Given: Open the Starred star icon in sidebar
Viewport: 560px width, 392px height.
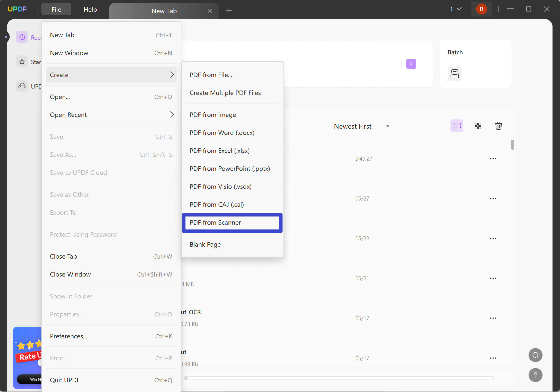Looking at the screenshot, I should coord(22,62).
